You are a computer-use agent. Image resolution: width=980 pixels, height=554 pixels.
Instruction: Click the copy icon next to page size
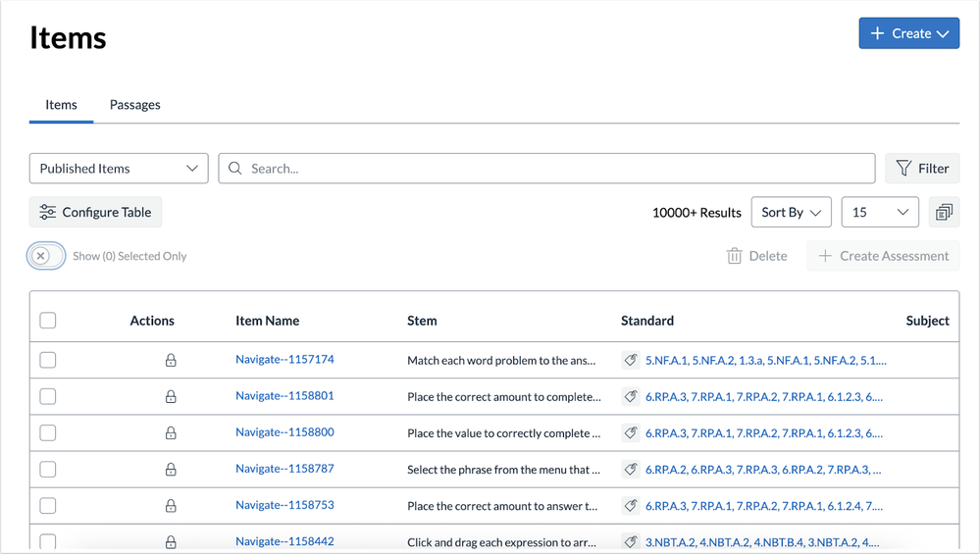(x=944, y=213)
